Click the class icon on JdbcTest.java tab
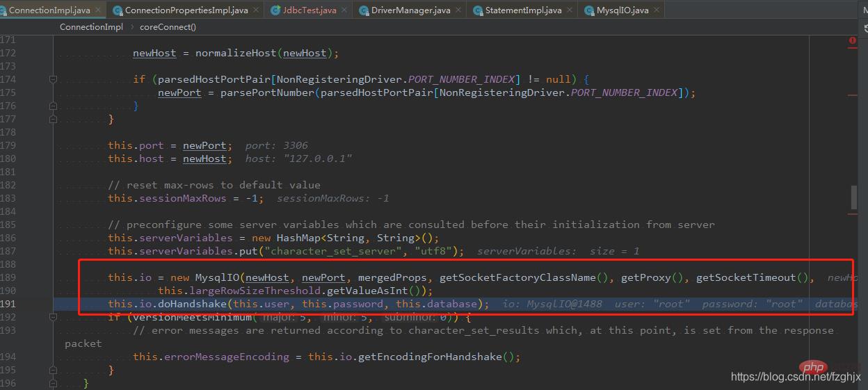The width and height of the screenshot is (868, 390). click(x=275, y=10)
